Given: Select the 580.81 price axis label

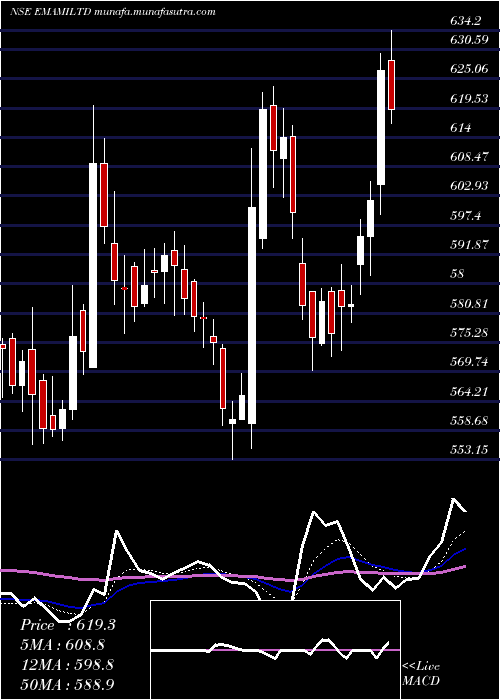Looking at the screenshot, I should click(469, 304).
